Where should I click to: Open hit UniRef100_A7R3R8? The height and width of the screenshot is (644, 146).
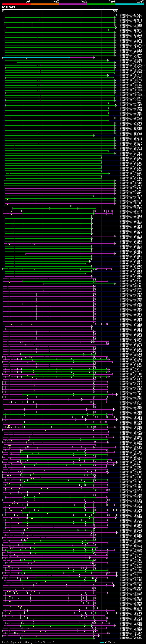tap(131, 25)
